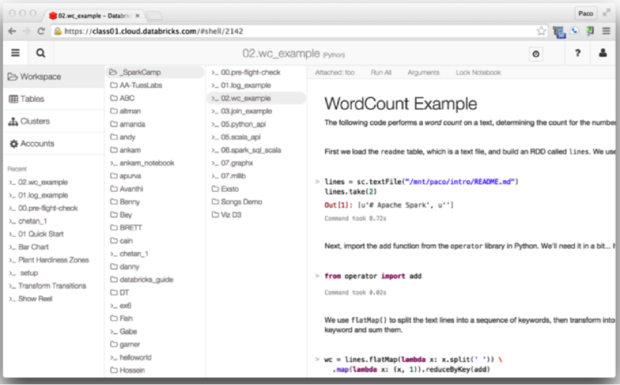
Task: Click Run All button
Action: tap(381, 72)
